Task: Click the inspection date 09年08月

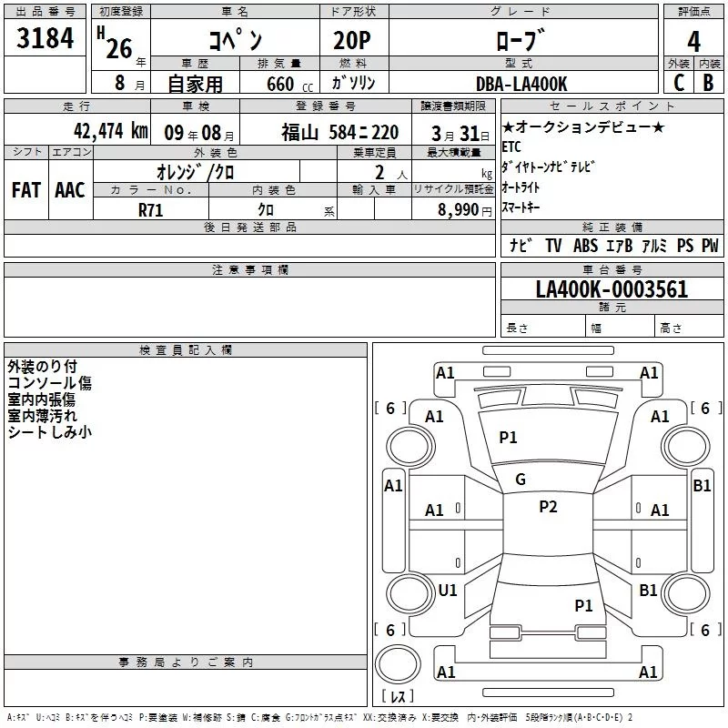Action: tap(199, 133)
